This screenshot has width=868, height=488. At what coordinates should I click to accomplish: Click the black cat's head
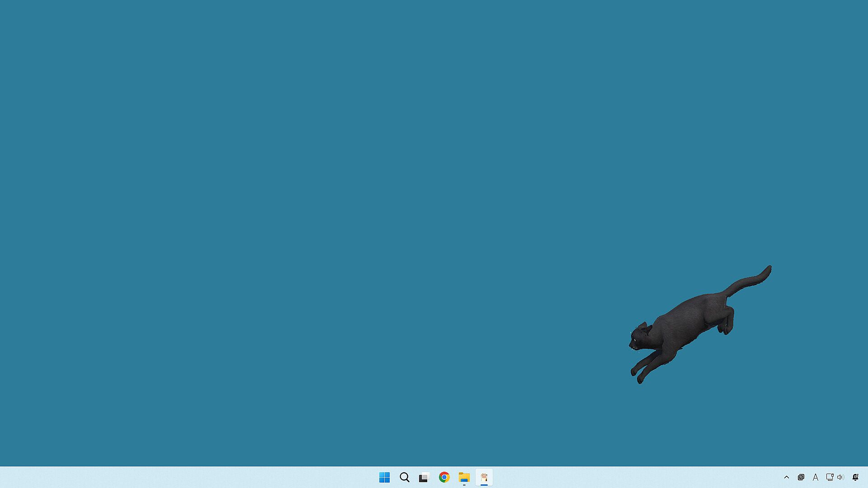(639, 337)
